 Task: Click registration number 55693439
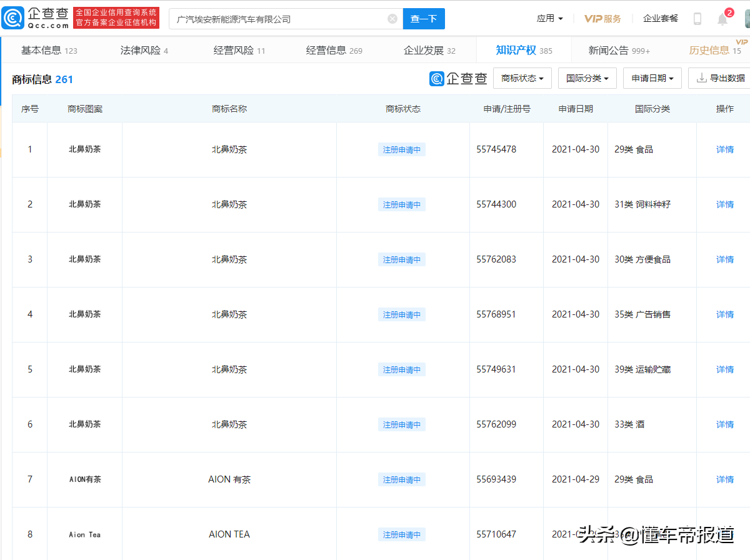click(x=496, y=479)
